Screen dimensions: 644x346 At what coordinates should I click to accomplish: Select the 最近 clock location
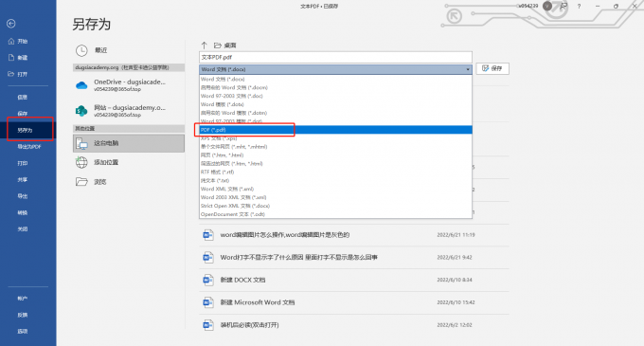(129, 50)
